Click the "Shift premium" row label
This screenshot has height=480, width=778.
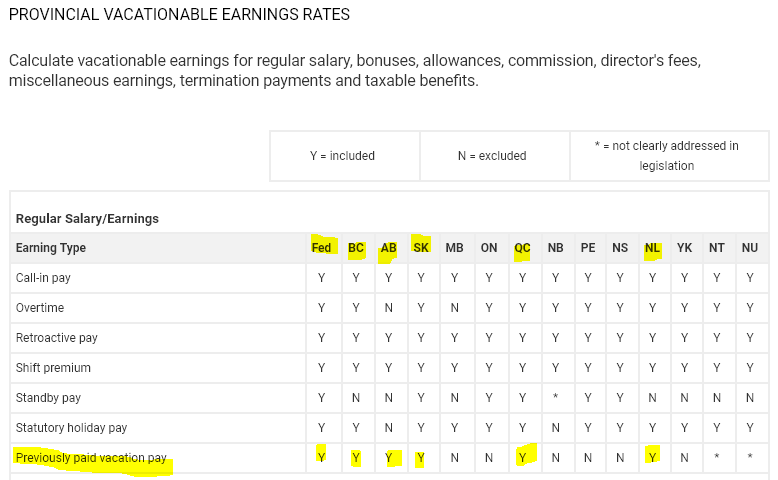coord(53,368)
